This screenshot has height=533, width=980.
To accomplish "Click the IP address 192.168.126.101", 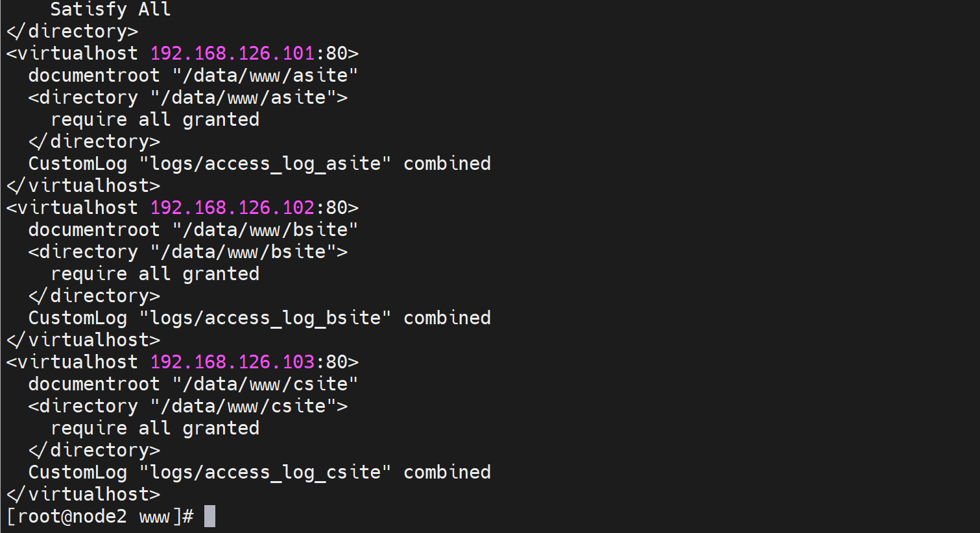I will click(x=232, y=53).
